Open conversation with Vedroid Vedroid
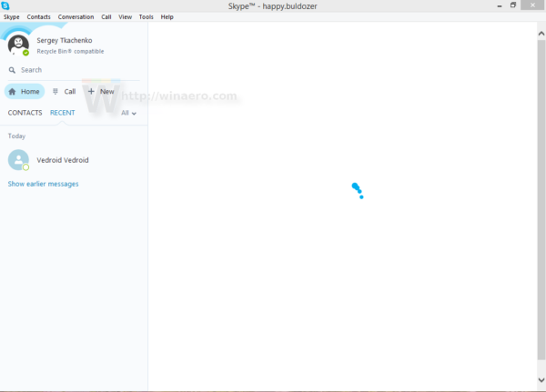 (74, 160)
